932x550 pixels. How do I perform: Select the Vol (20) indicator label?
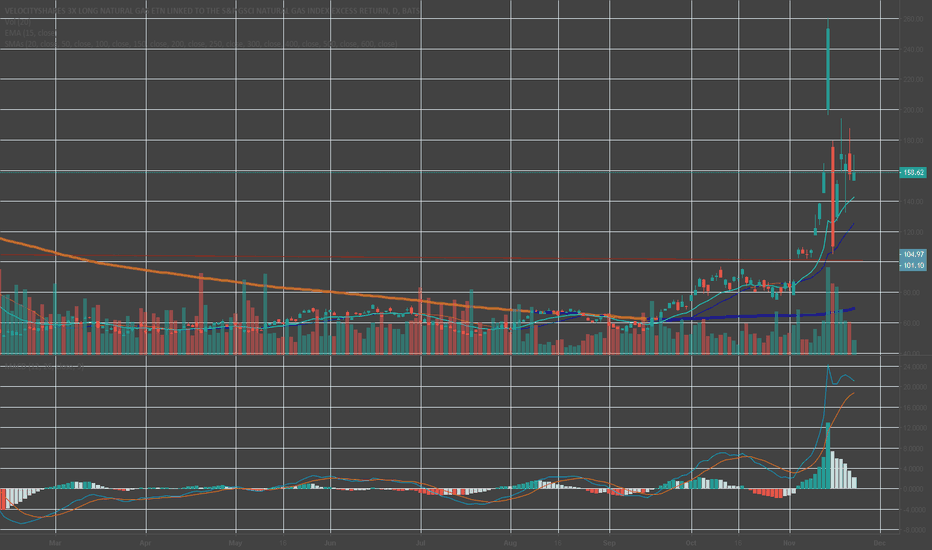[x=18, y=22]
